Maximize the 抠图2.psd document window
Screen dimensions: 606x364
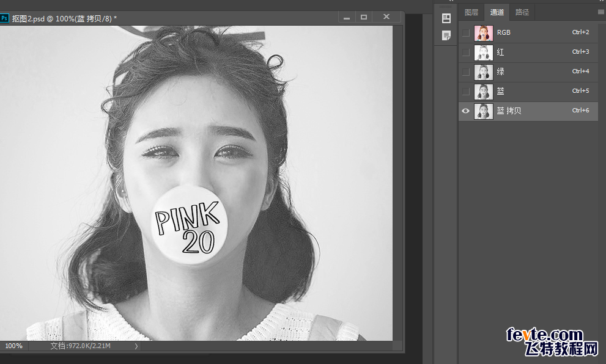click(364, 17)
